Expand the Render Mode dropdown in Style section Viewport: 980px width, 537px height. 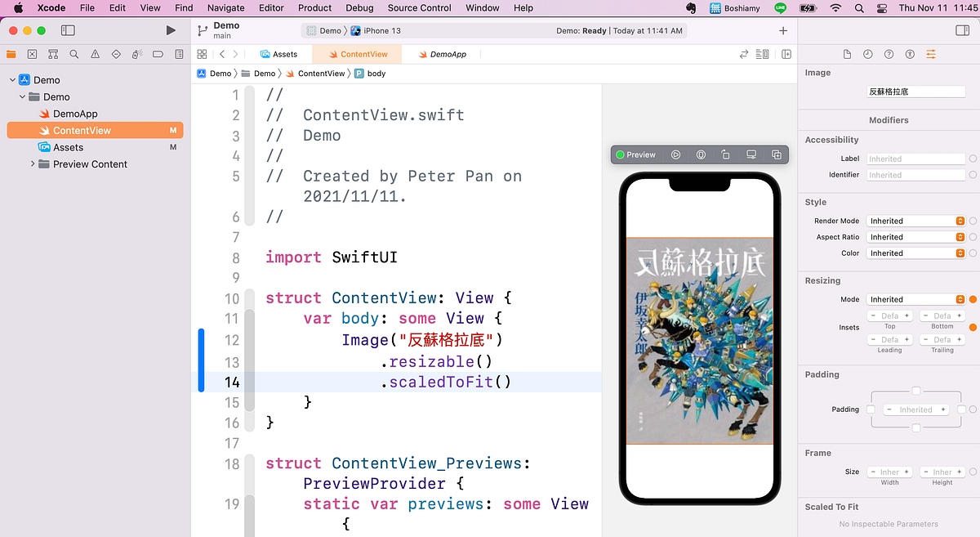pos(915,220)
